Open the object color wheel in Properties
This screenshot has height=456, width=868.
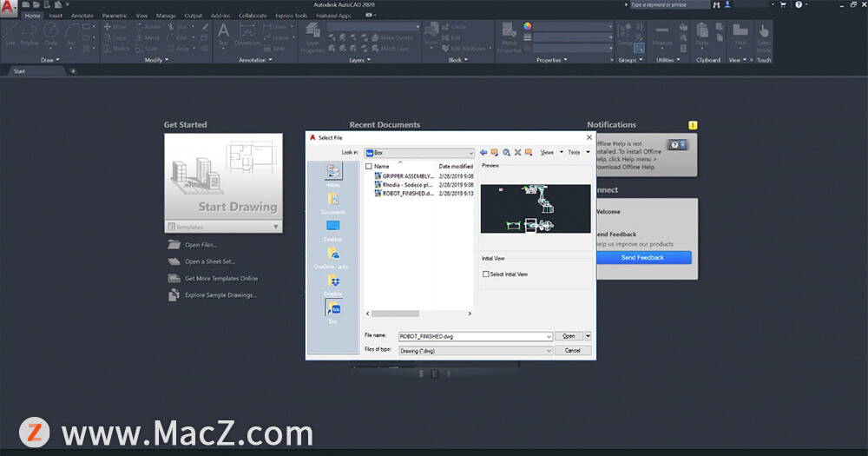pyautogui.click(x=527, y=27)
